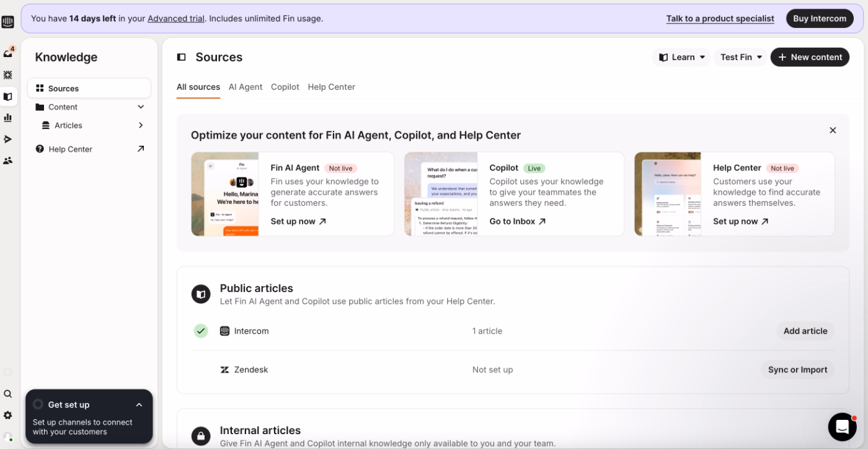Select the Fin AI Agent sparkle icon
Image resolution: width=868 pixels, height=449 pixels.
pyautogui.click(x=8, y=74)
